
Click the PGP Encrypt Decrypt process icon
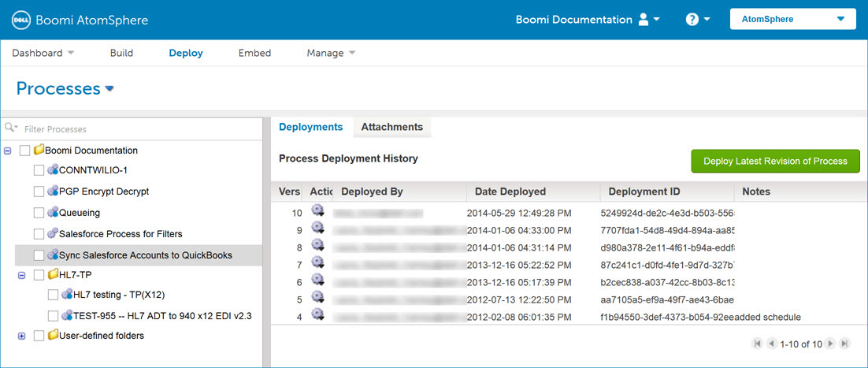pos(53,191)
